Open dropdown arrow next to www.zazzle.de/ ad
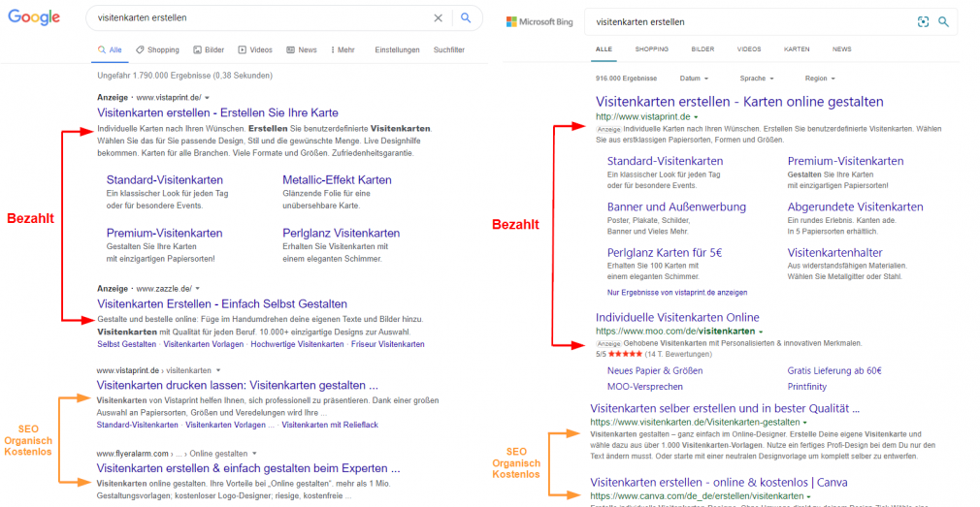The image size is (980, 507). point(198,289)
